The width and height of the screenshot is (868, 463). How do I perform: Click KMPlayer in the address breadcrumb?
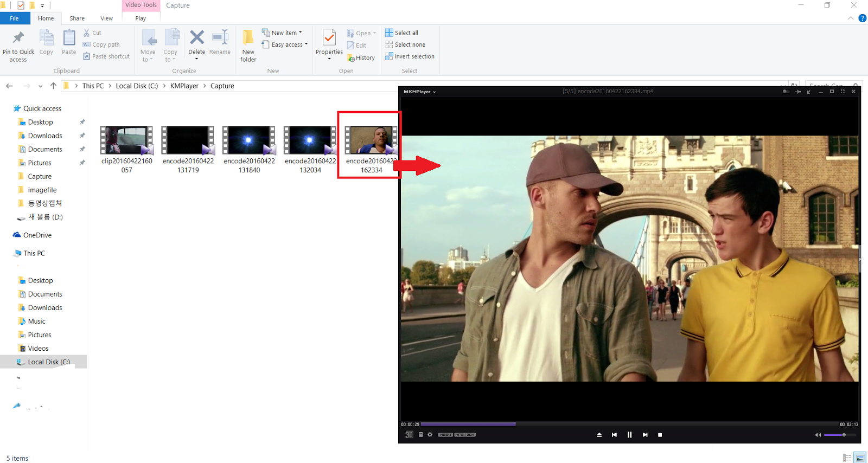point(184,86)
